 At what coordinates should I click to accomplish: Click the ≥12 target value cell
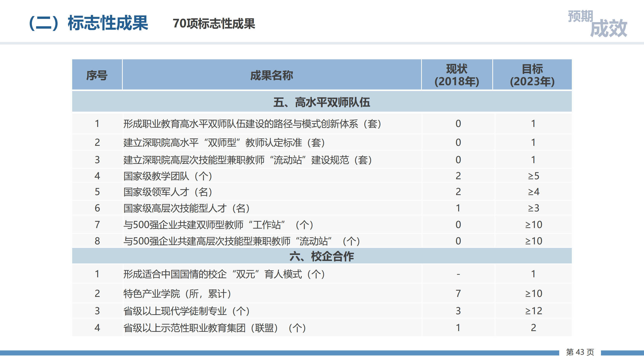pos(533,311)
